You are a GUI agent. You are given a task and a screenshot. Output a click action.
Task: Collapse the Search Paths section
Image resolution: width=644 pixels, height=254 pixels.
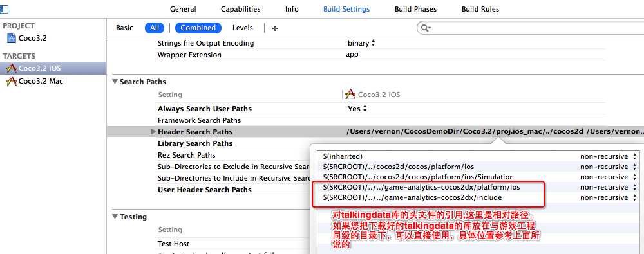coord(115,82)
